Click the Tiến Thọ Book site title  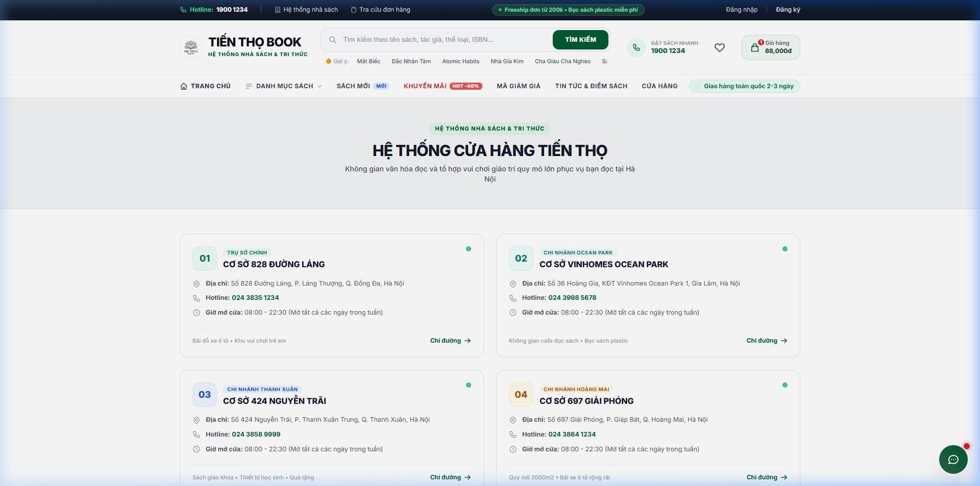255,42
